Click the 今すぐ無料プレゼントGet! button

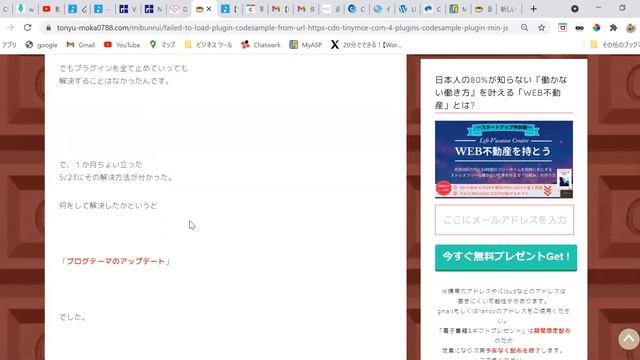click(x=506, y=257)
